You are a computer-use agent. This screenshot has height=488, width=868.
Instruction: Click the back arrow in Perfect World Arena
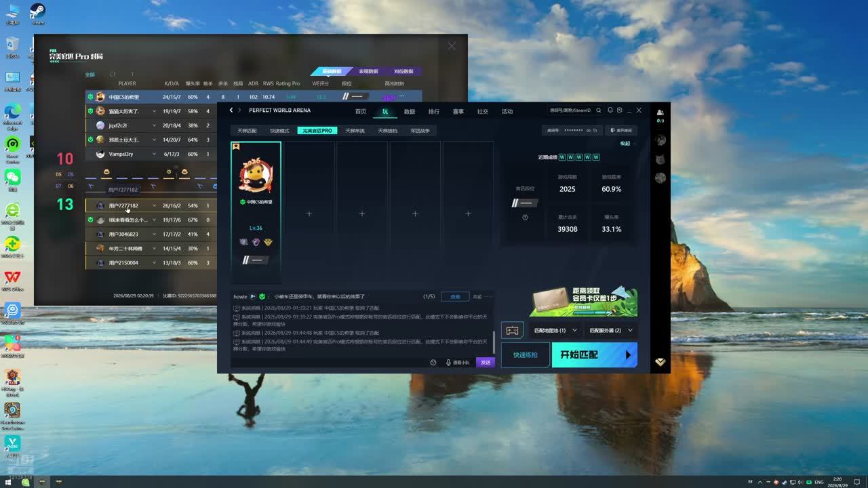point(231,110)
